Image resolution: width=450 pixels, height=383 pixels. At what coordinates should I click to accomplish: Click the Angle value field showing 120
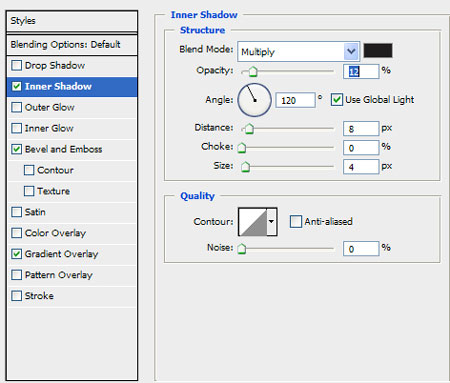click(295, 100)
